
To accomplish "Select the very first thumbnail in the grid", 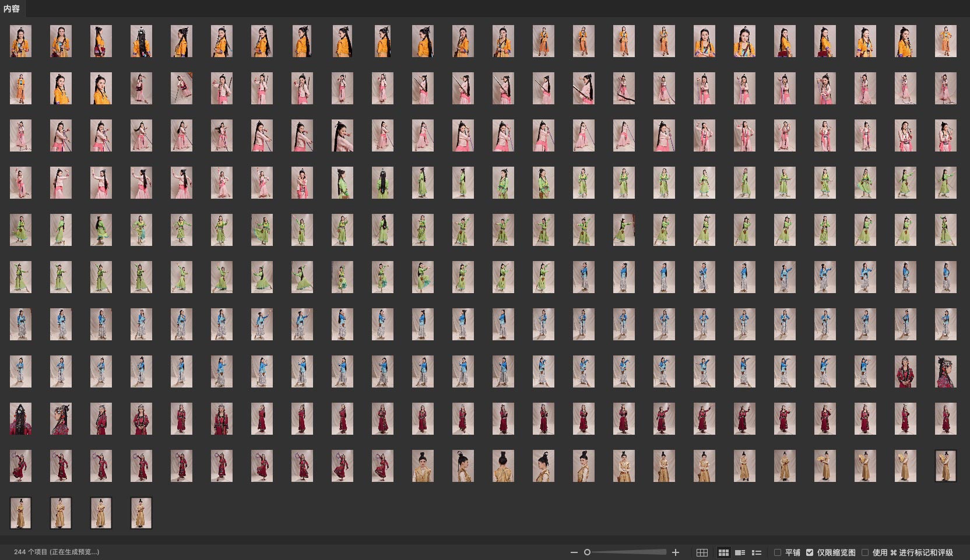I will (x=20, y=41).
